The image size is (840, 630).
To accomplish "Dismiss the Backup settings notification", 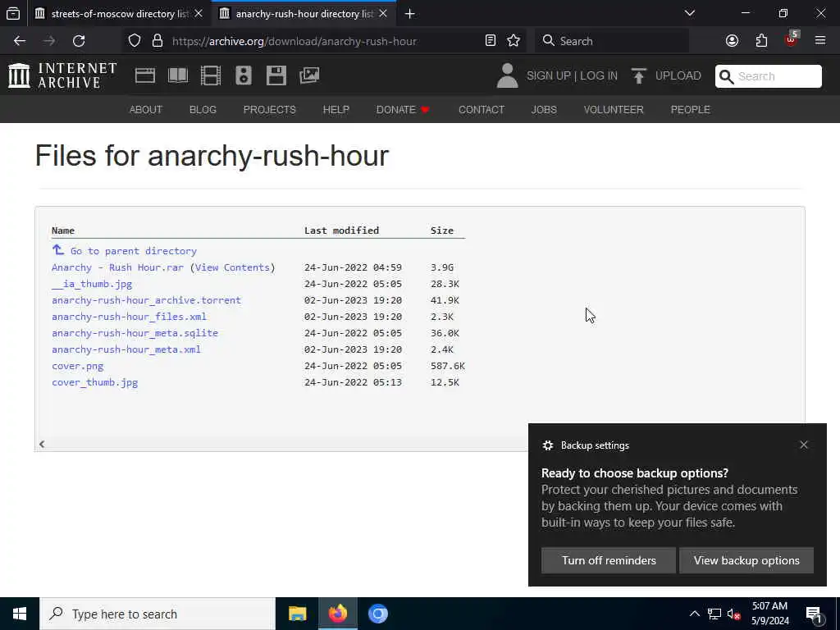I will pyautogui.click(x=804, y=445).
